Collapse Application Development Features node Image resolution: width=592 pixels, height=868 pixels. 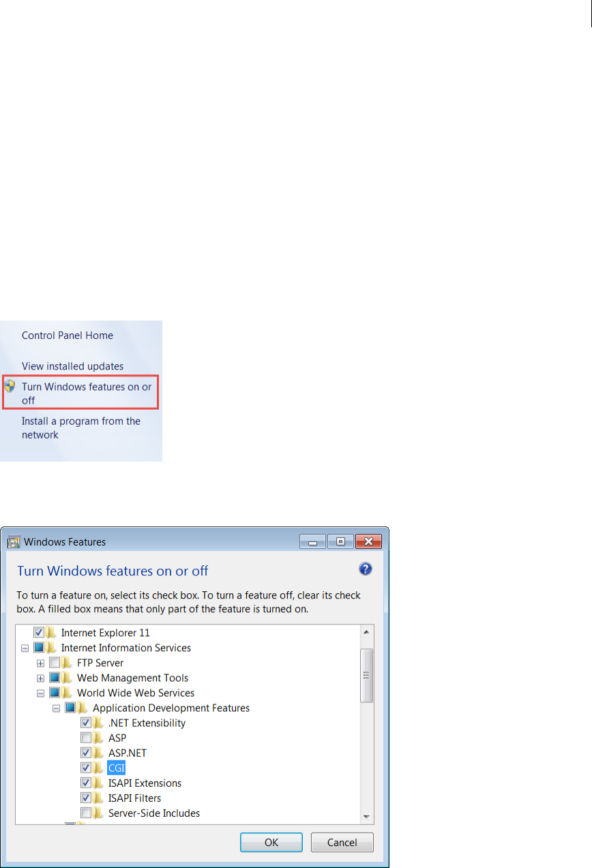coord(57,708)
